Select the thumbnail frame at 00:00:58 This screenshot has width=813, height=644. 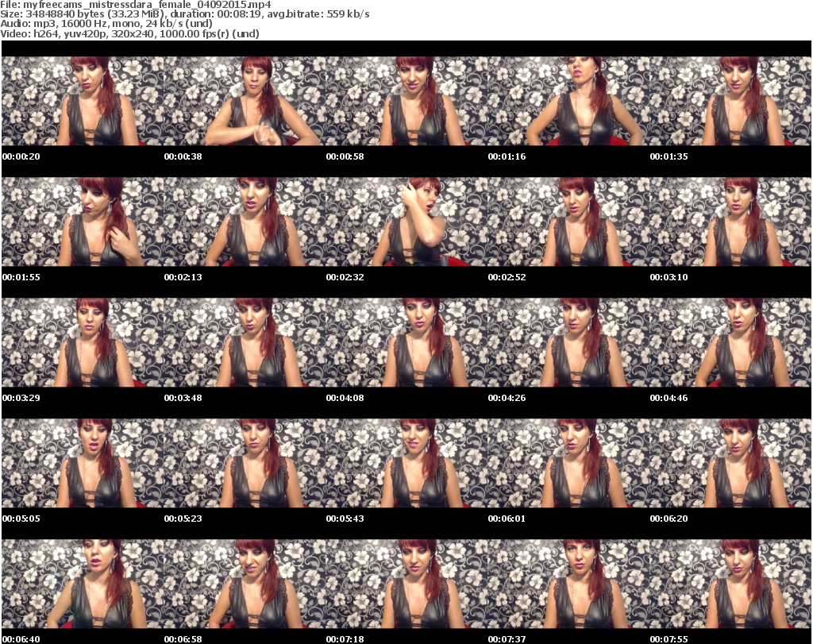(x=406, y=101)
